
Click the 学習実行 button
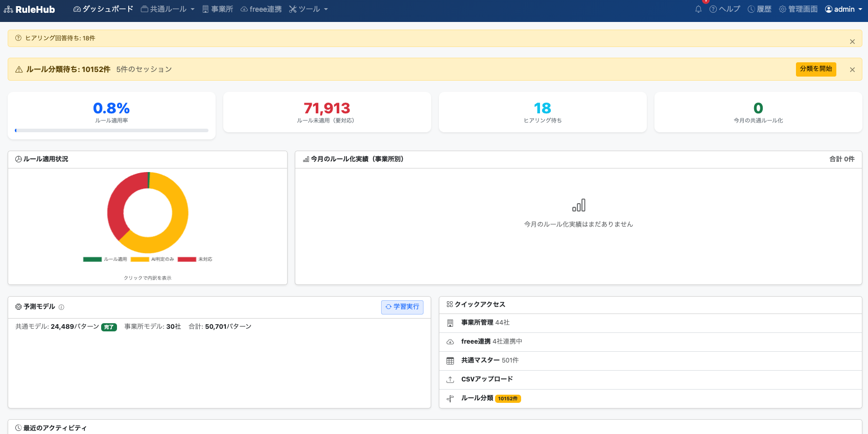pyautogui.click(x=402, y=307)
